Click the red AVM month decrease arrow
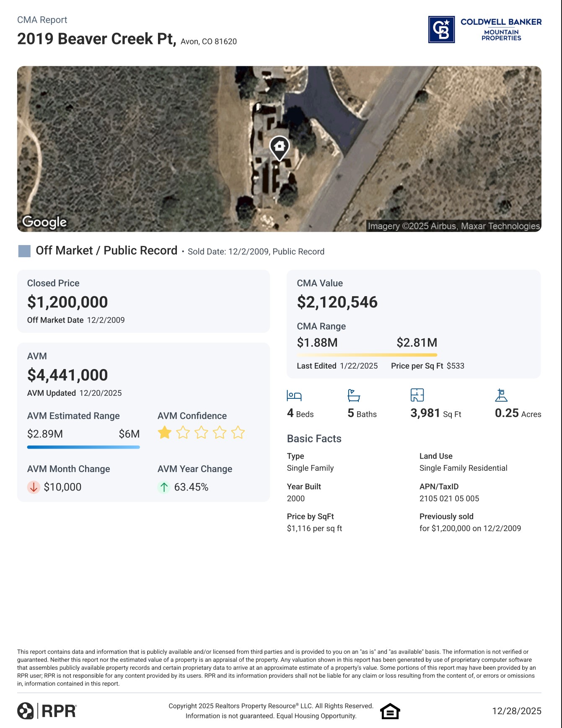Viewport: 562px width, 728px height. [34, 487]
